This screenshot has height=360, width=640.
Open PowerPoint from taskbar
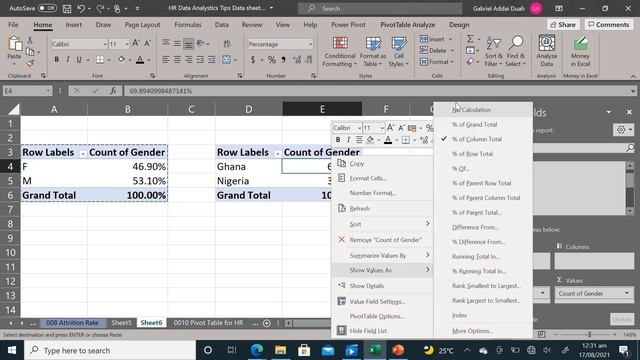pyautogui.click(x=398, y=350)
